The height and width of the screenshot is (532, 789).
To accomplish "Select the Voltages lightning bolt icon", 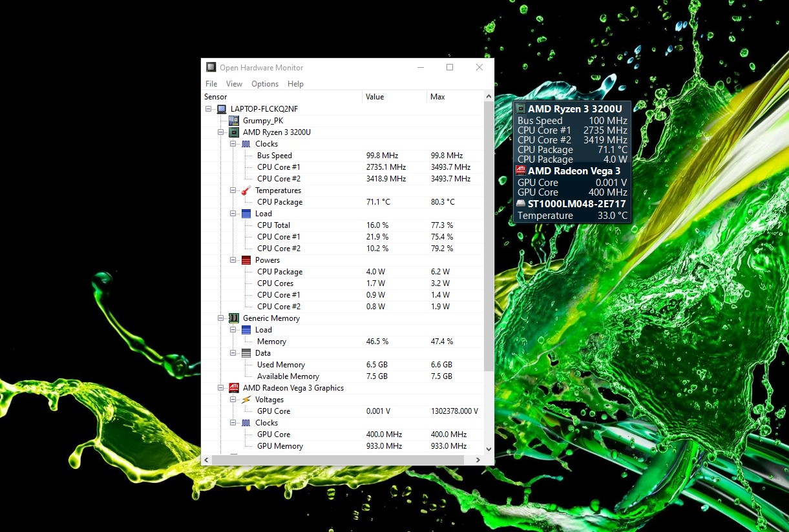I will click(244, 399).
